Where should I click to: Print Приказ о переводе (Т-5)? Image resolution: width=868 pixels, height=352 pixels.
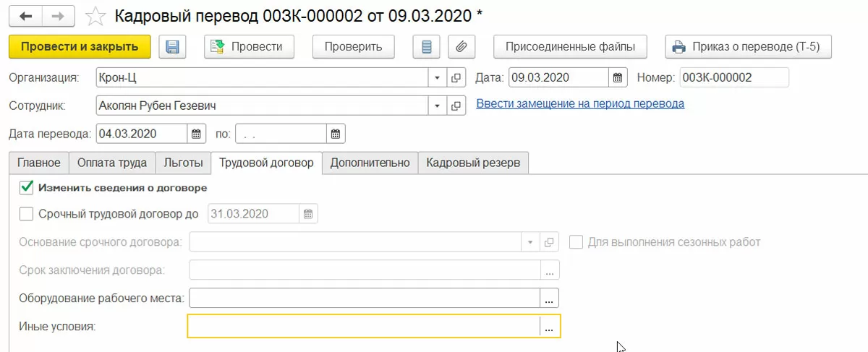click(x=748, y=47)
